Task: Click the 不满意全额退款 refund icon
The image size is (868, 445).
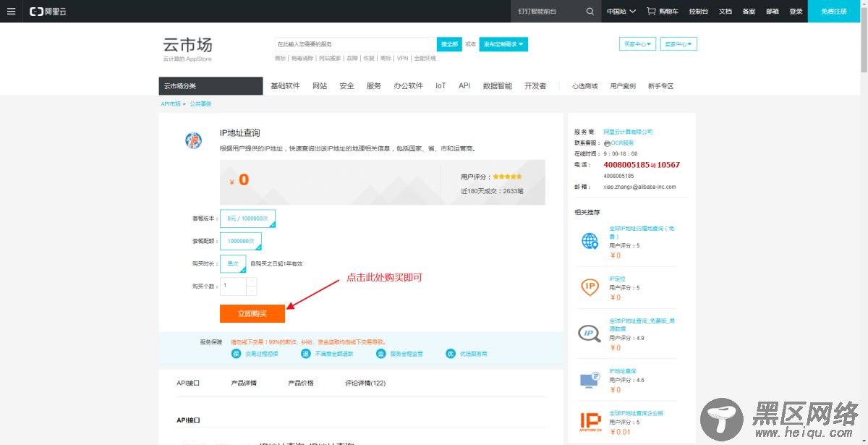Action: pos(305,353)
